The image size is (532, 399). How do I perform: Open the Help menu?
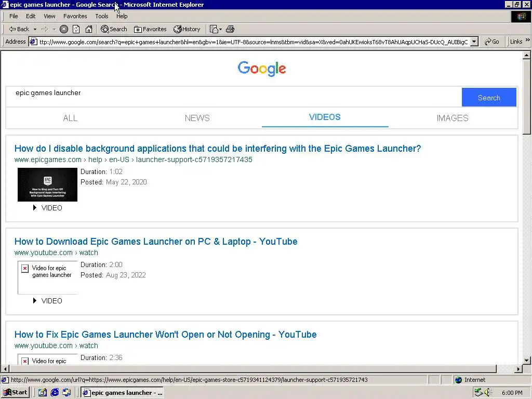[122, 16]
